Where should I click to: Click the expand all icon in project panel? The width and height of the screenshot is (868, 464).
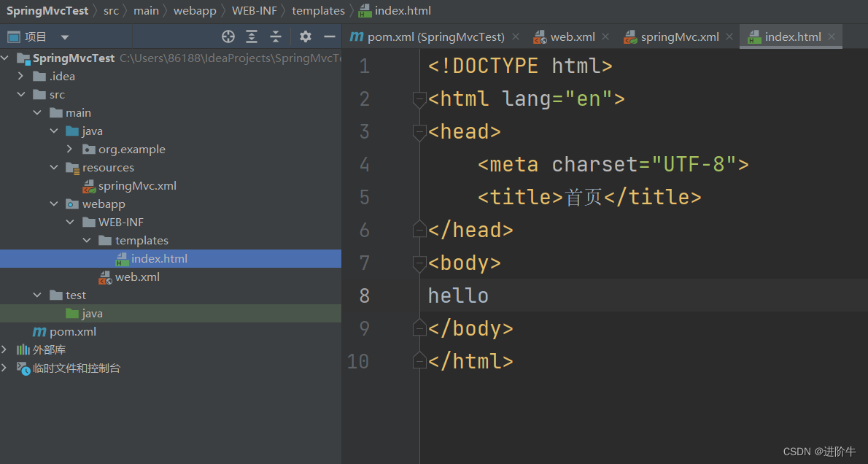pos(252,36)
